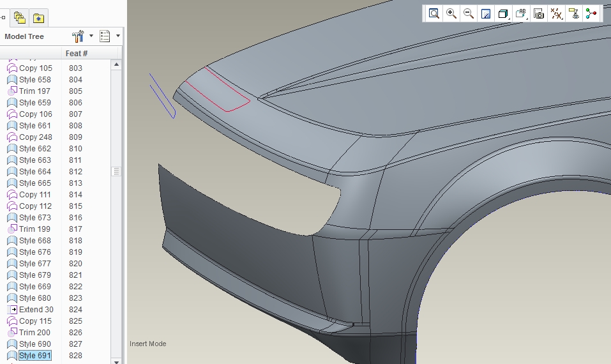
Task: Open the Datum Display Filters
Action: point(556,13)
